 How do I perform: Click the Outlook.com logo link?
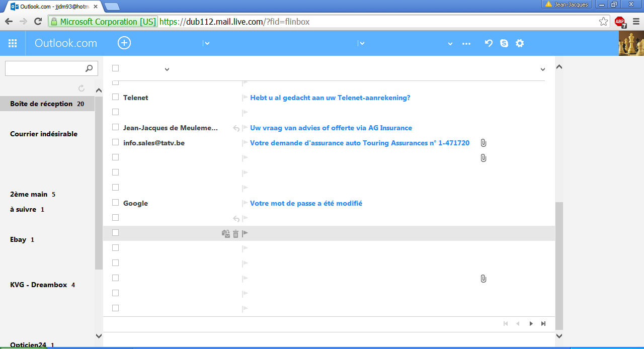[x=66, y=43]
